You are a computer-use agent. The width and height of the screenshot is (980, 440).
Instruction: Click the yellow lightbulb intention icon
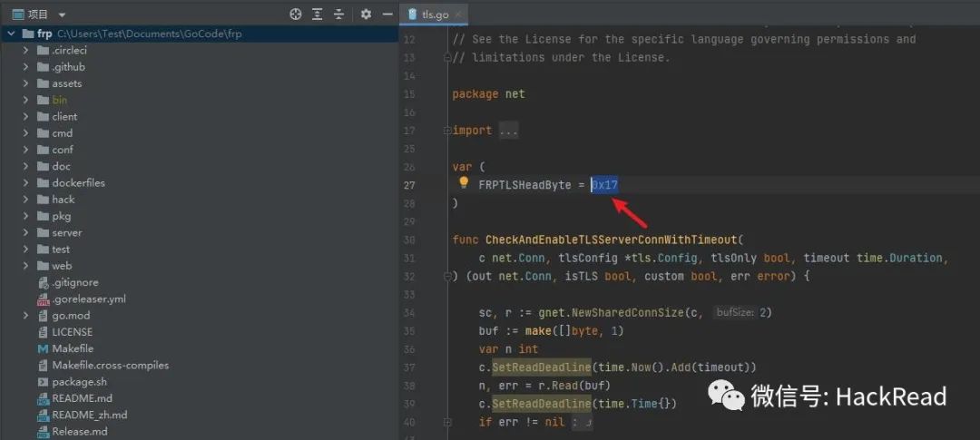[x=464, y=184]
